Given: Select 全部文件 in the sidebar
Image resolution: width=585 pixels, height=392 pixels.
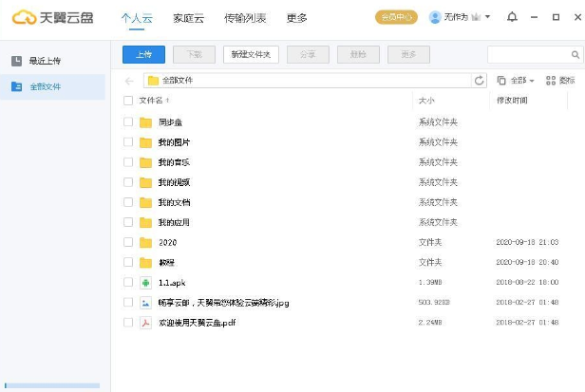Looking at the screenshot, I should click(52, 86).
